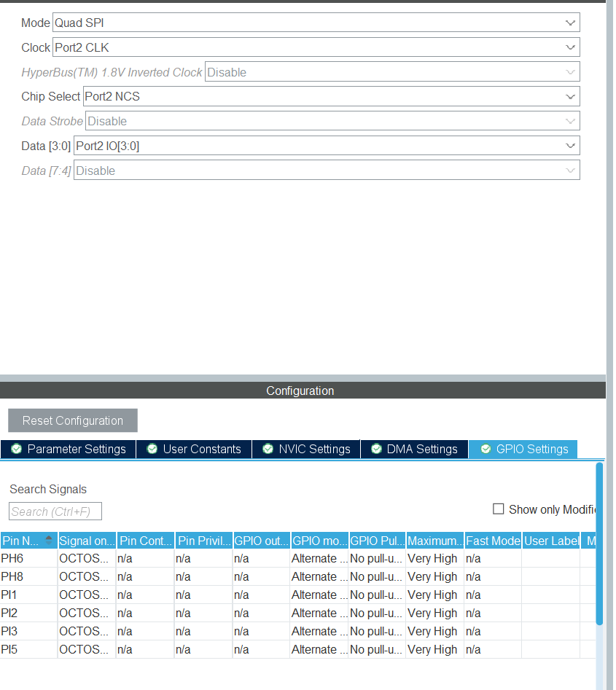Viewport: 616px width, 690px height.
Task: Open the Data [3:0] dropdown
Action: coord(326,145)
